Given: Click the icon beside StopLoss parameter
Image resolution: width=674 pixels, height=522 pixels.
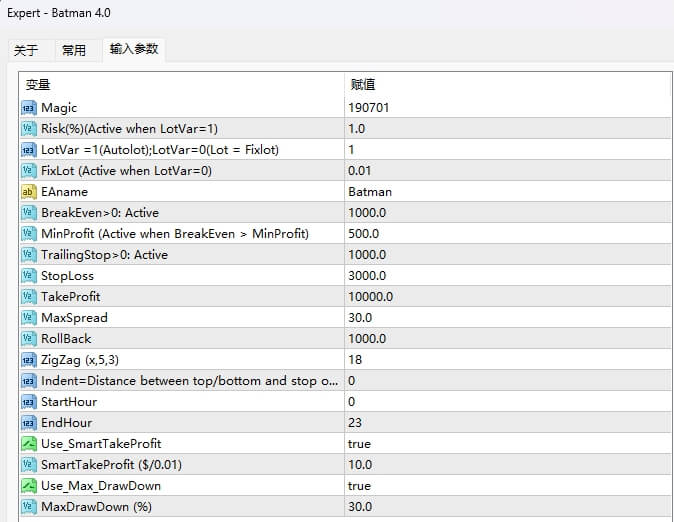Looking at the screenshot, I should click(29, 276).
